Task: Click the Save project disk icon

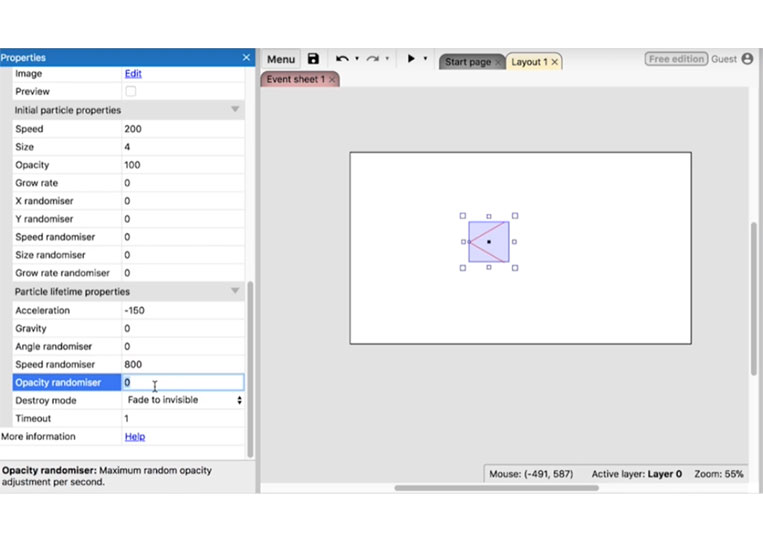Action: pyautogui.click(x=313, y=59)
